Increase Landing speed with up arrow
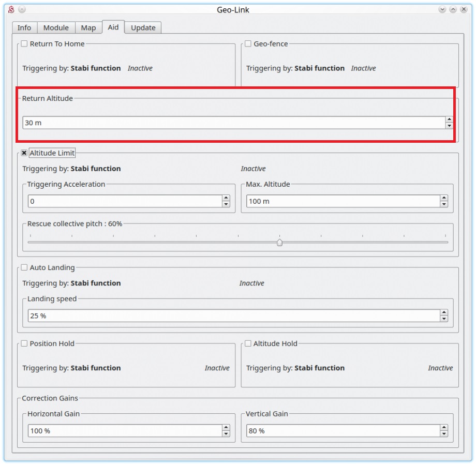Screen dimensions: 476x465 [444, 312]
